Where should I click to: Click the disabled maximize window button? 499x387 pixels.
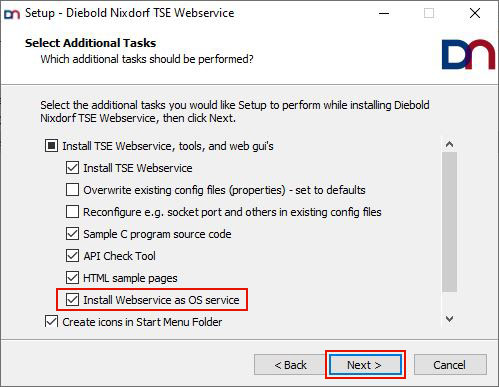point(429,13)
